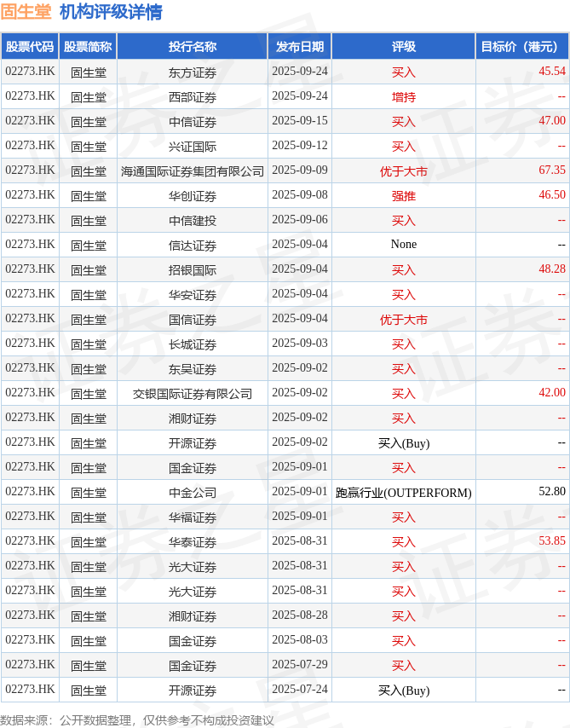This screenshot has width=570, height=728.
Task: Click 国金证券 dated 2025-09-01
Action: (x=193, y=467)
